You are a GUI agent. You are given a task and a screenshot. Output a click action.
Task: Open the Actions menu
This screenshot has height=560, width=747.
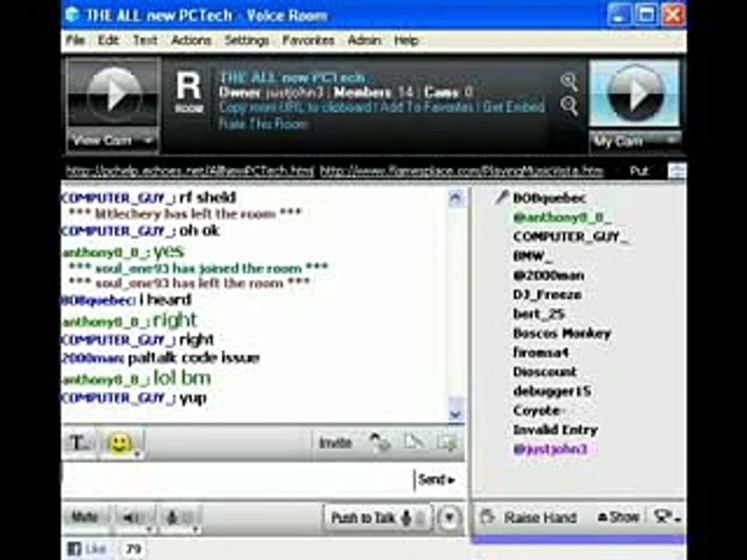tap(191, 40)
